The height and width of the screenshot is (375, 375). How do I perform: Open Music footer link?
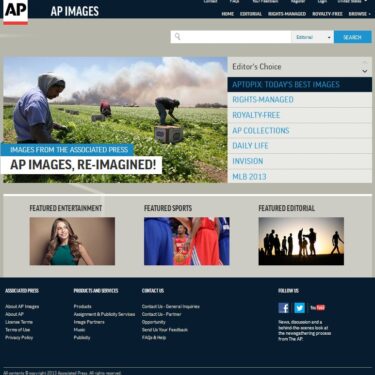pyautogui.click(x=79, y=330)
